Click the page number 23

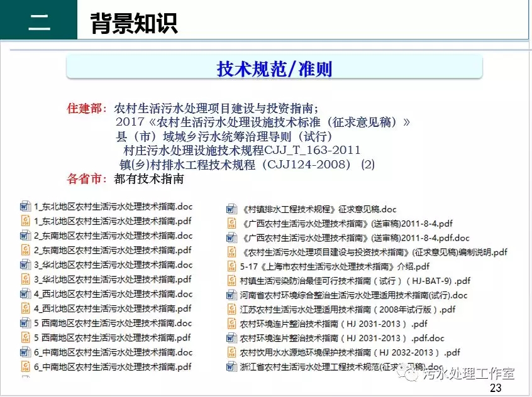point(496,388)
